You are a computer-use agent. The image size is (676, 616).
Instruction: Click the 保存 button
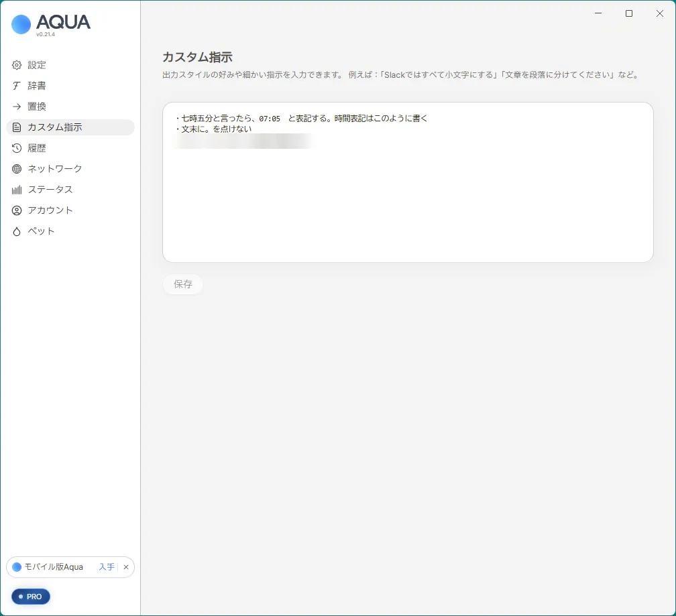(183, 284)
